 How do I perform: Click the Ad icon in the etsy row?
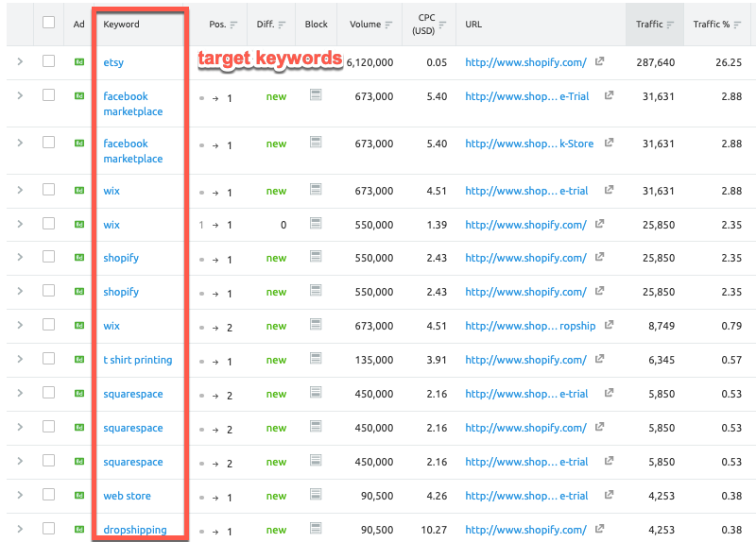[79, 61]
